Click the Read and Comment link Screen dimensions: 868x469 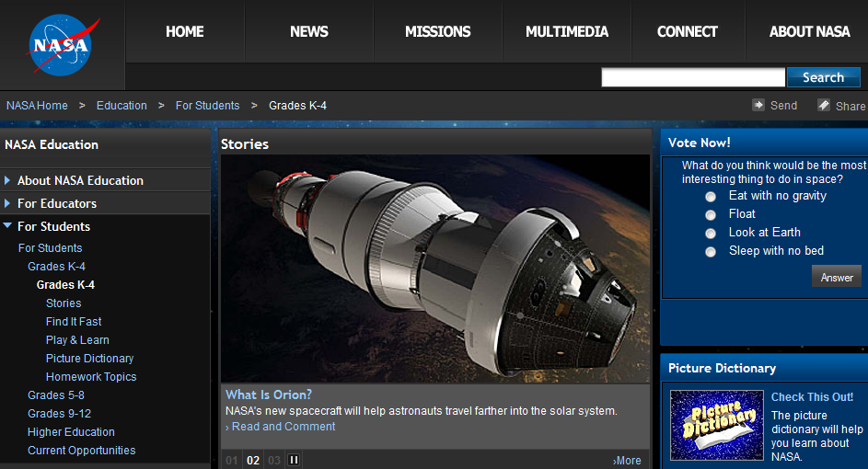(283, 427)
